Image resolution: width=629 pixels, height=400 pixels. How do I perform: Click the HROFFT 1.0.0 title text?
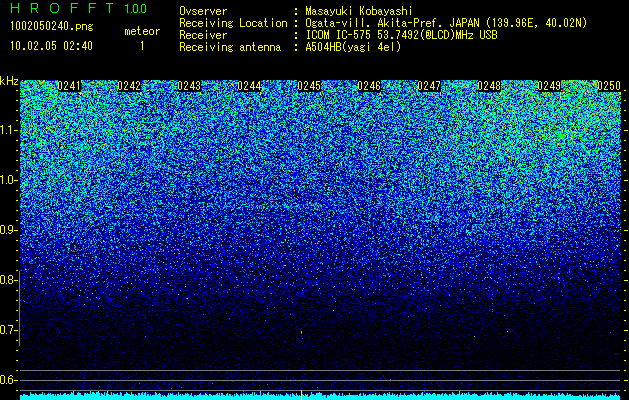point(79,8)
